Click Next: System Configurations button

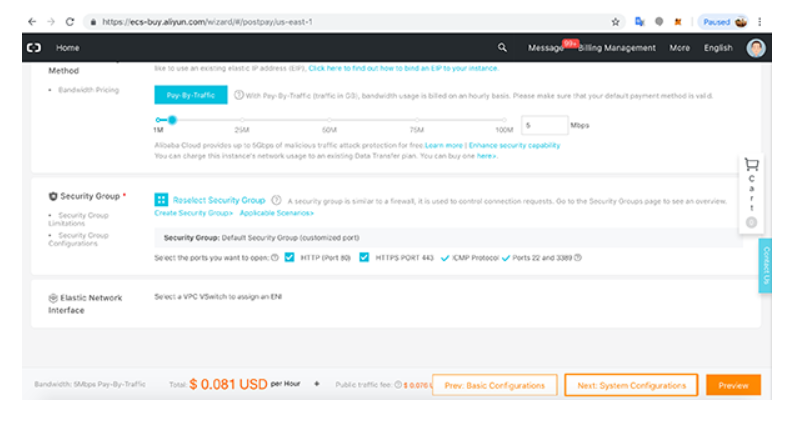tap(631, 385)
